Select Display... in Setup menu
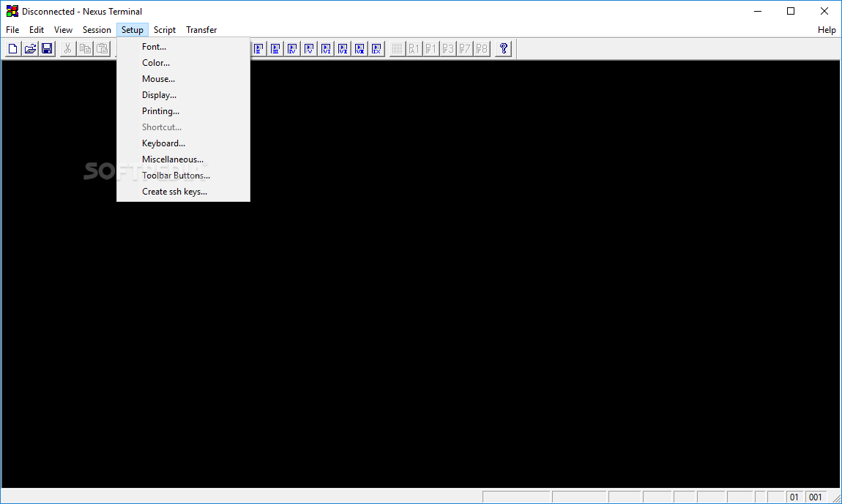The image size is (842, 504). 183,95
